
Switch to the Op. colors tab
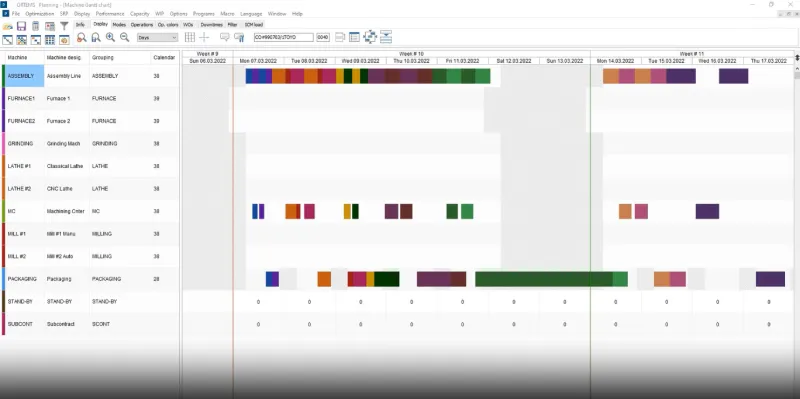(168, 24)
